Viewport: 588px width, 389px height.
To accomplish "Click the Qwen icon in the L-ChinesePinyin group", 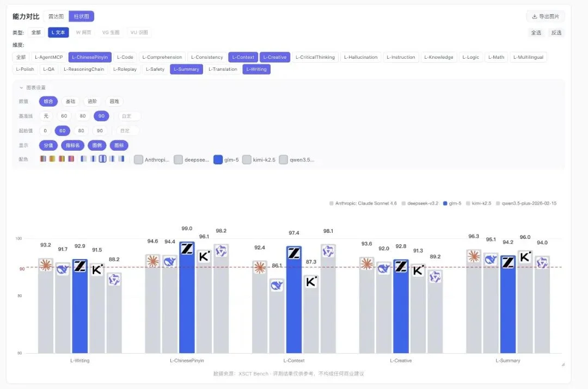I will tap(221, 251).
